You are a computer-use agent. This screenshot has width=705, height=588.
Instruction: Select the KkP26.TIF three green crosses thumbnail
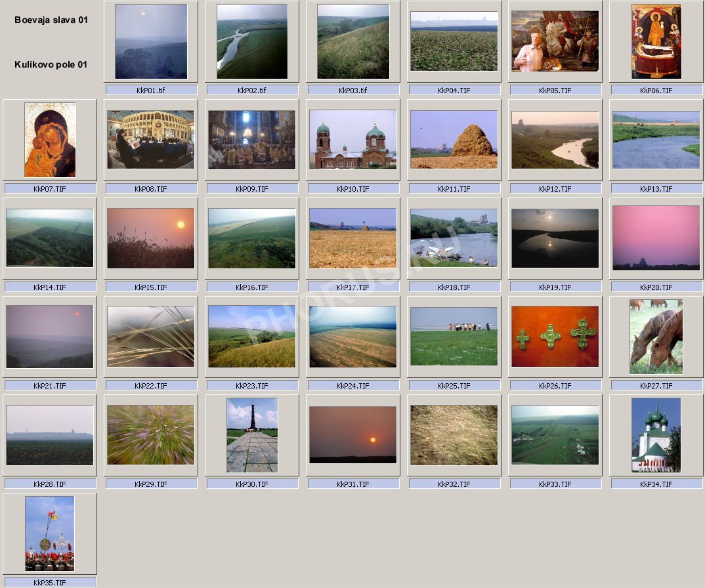click(555, 337)
